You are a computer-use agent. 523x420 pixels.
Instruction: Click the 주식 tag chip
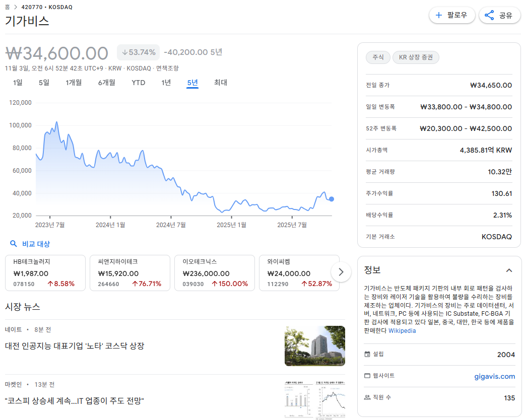pyautogui.click(x=378, y=57)
